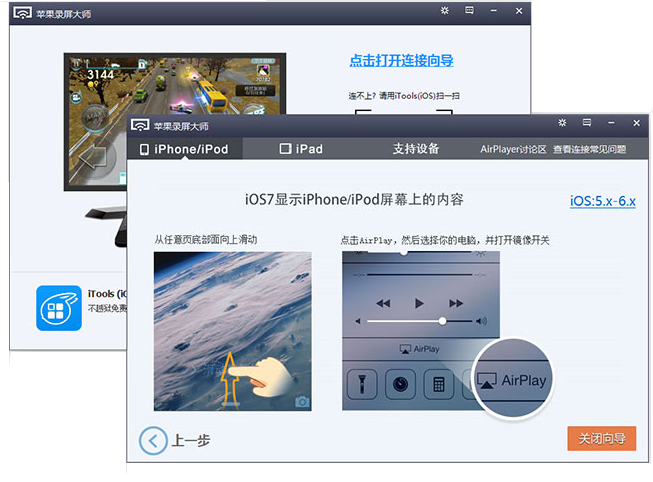The width and height of the screenshot is (653, 482).
Task: Close the back 苹果录屏大师 window
Action: (519, 11)
